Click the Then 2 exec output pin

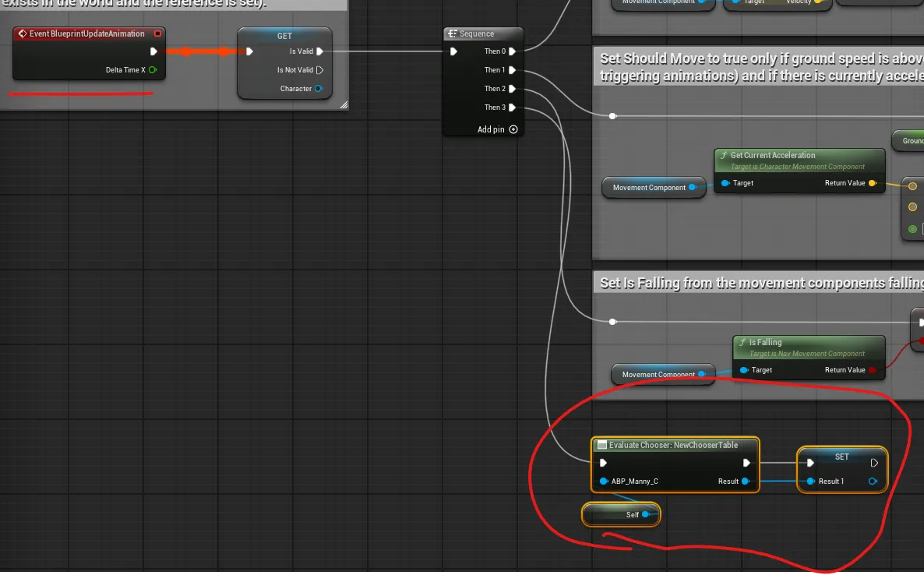[x=512, y=88]
